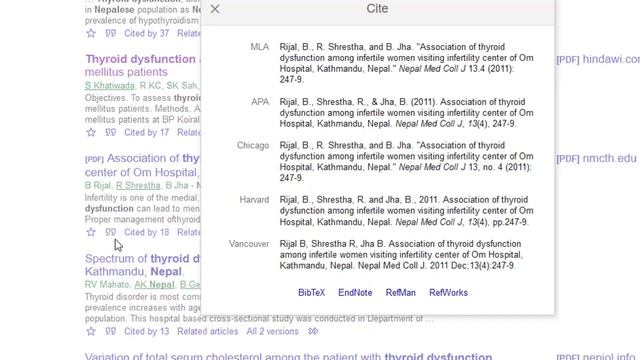Click the Chicago format label
Screen dimensions: 640x360
tap(253, 146)
